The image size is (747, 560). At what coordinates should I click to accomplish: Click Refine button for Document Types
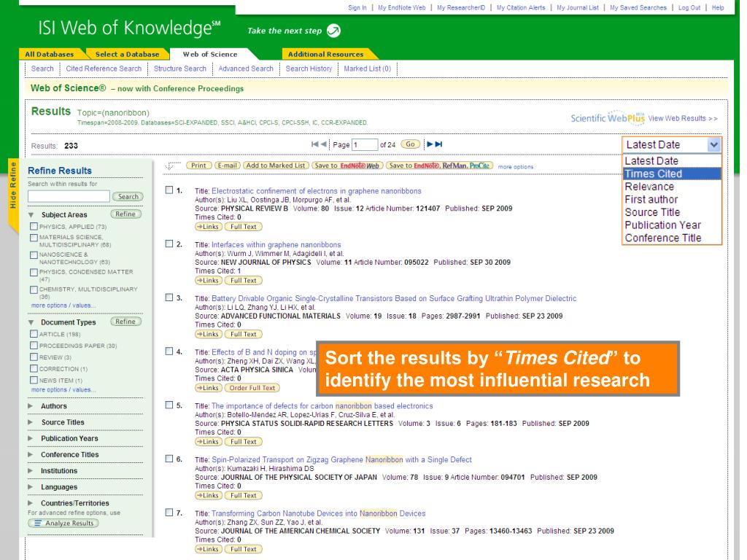coord(125,322)
